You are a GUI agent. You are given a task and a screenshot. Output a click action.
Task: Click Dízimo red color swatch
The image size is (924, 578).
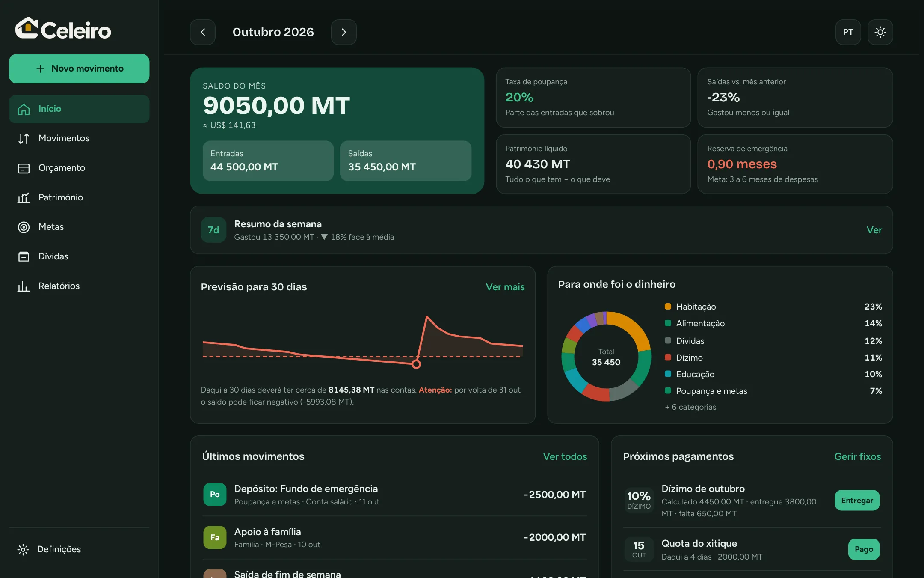tap(668, 357)
